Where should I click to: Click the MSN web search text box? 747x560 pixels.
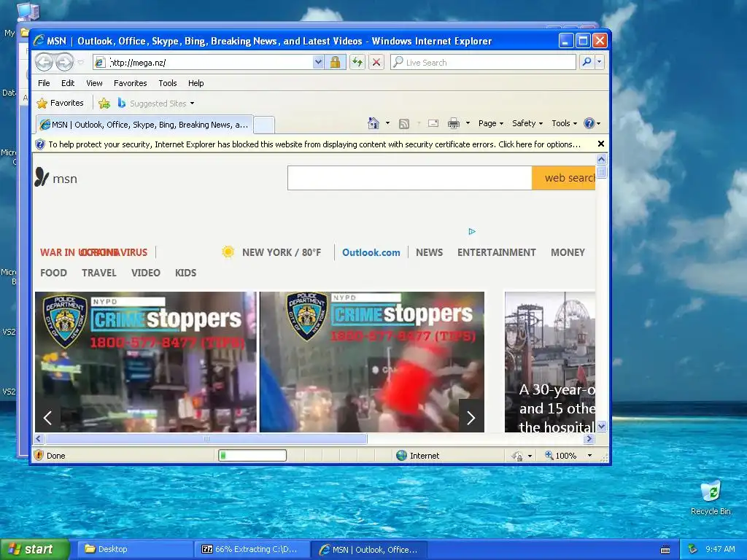(409, 178)
